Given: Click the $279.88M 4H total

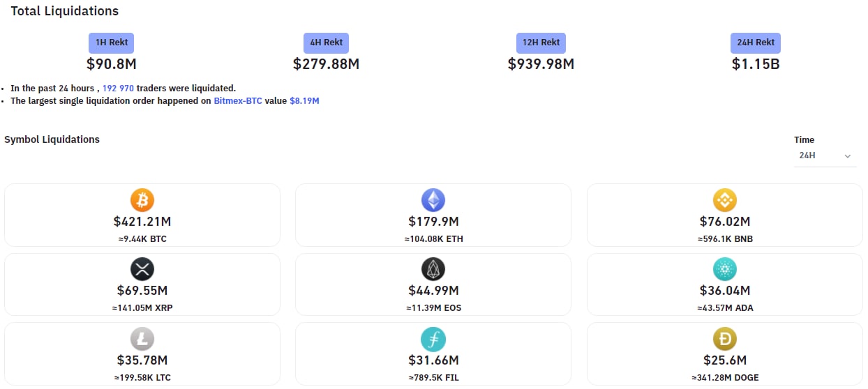Looking at the screenshot, I should point(326,64).
